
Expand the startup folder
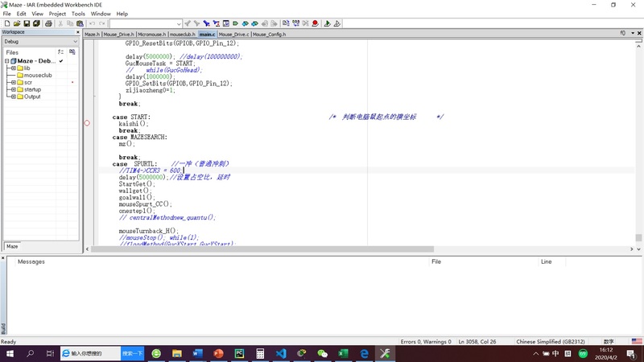click(x=14, y=89)
